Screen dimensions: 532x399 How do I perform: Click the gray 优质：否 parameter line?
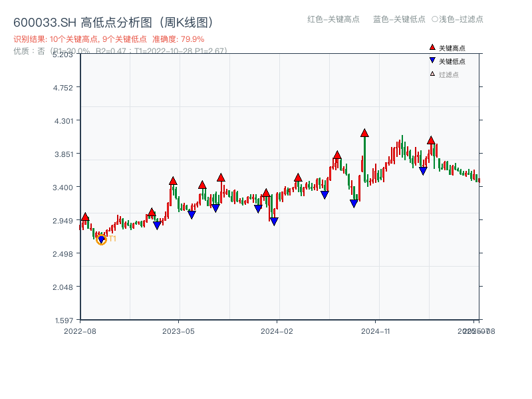120,51
